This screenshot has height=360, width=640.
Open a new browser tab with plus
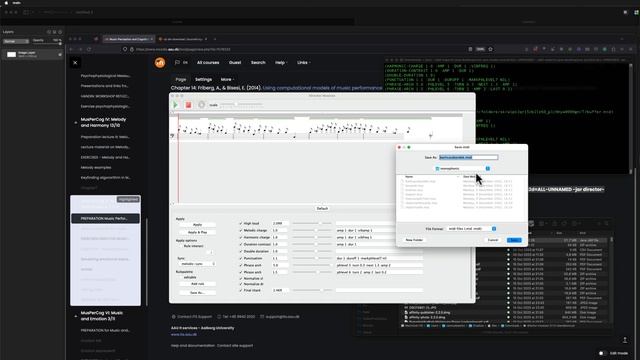pos(215,39)
